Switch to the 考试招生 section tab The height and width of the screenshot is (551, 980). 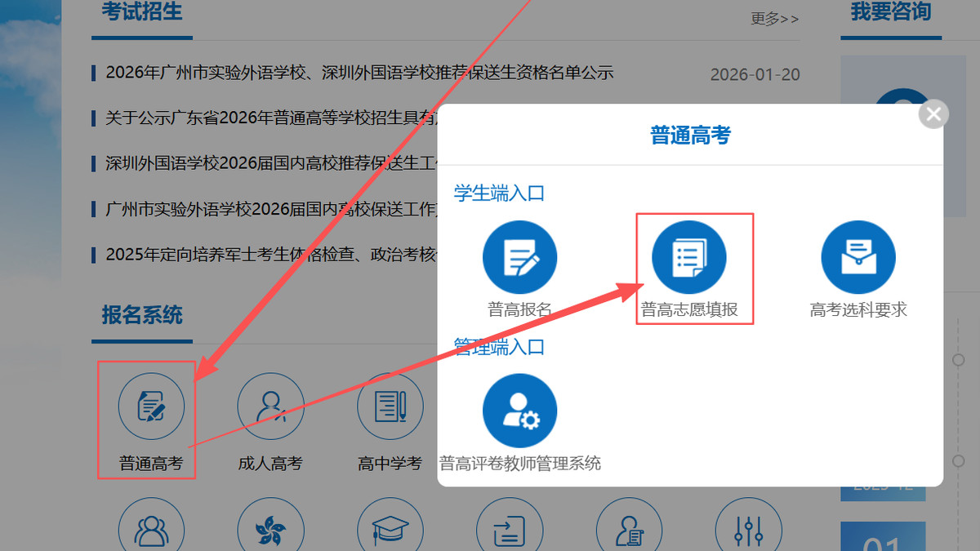pos(141,12)
